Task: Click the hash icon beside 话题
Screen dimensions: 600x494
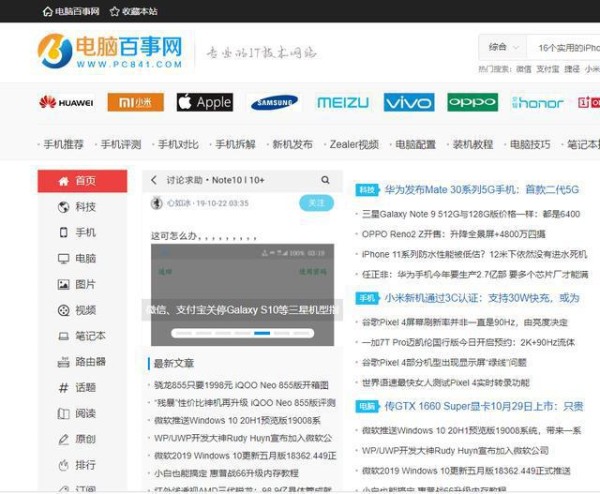Action: [x=64, y=388]
